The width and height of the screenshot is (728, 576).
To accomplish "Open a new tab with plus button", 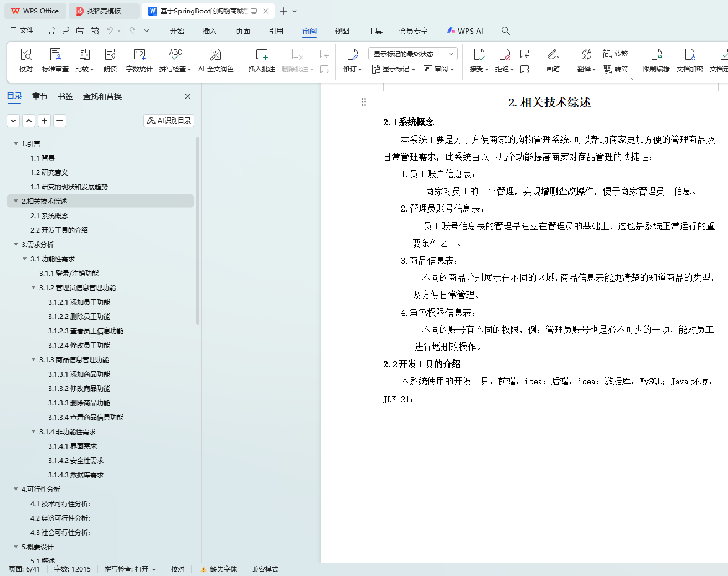I will pyautogui.click(x=283, y=11).
